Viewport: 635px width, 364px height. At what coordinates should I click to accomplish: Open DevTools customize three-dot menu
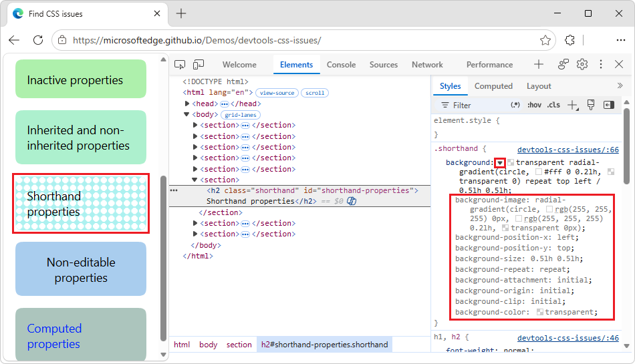601,64
